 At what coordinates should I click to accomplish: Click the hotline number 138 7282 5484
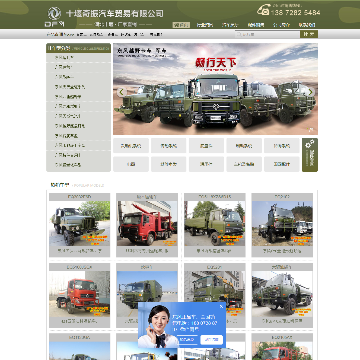pos(296,13)
